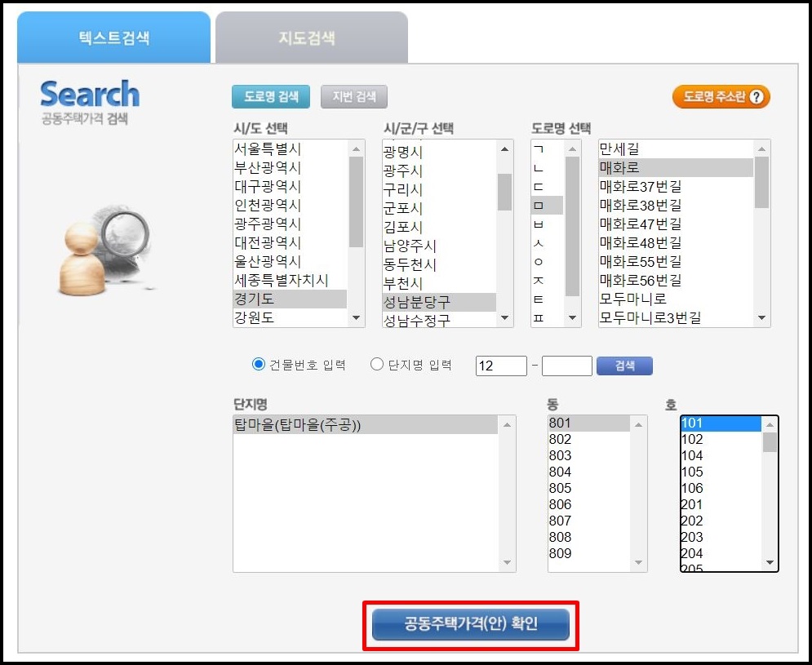Select road name 만세길
The height and width of the screenshot is (665, 812).
[676, 149]
